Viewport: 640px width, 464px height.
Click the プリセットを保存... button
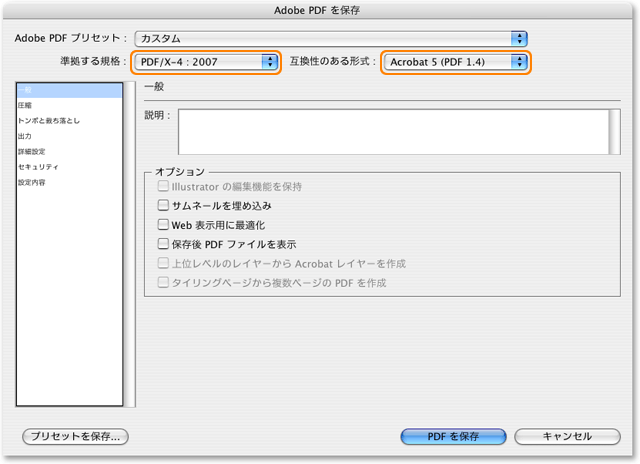pos(76,437)
